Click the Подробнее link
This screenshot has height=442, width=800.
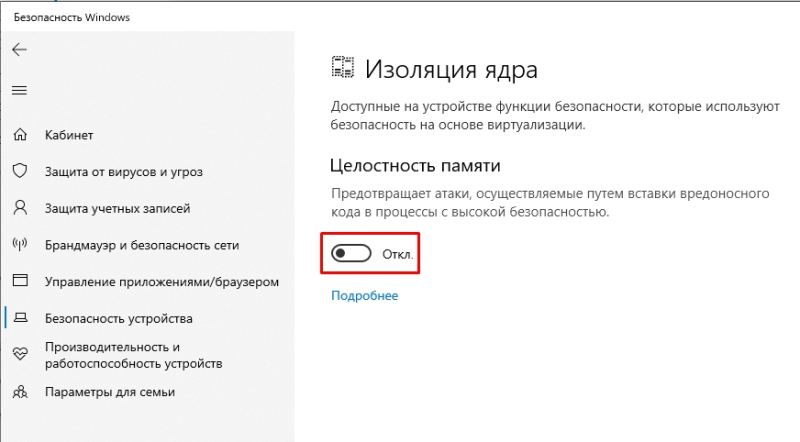364,296
